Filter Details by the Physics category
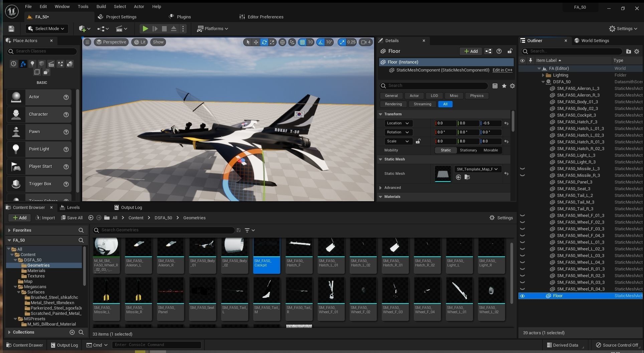 (477, 96)
